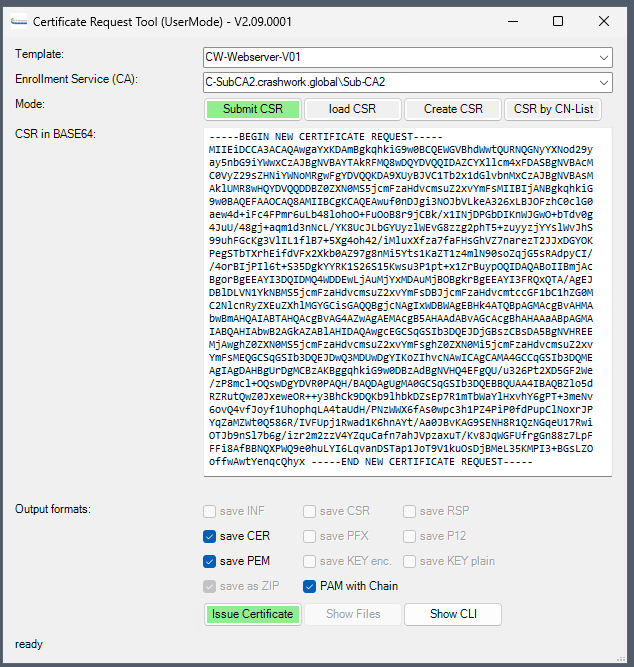Click the END NEW CERTIFICATE REQUEST text
Image resolution: width=634 pixels, height=667 pixels.
click(x=422, y=462)
